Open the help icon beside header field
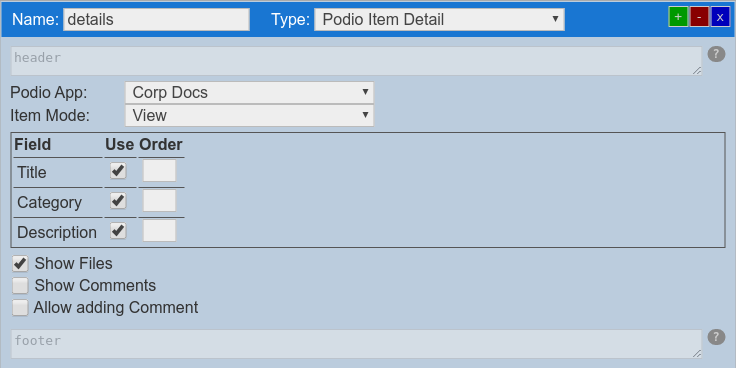The height and width of the screenshot is (368, 736). tap(716, 54)
